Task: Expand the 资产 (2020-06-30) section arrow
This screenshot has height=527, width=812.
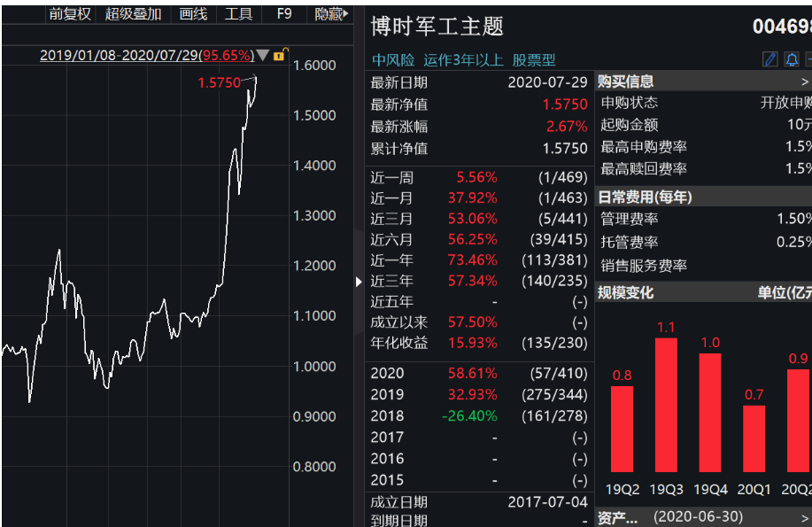Action: tap(804, 517)
